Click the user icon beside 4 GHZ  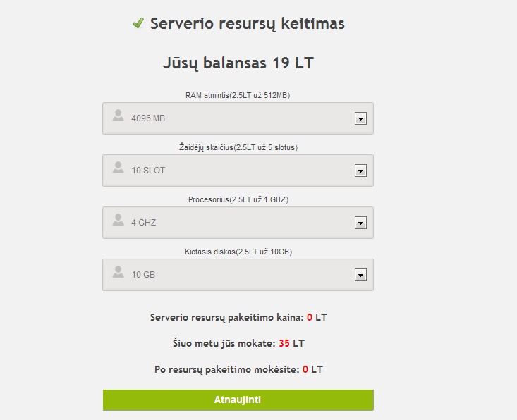pos(118,220)
